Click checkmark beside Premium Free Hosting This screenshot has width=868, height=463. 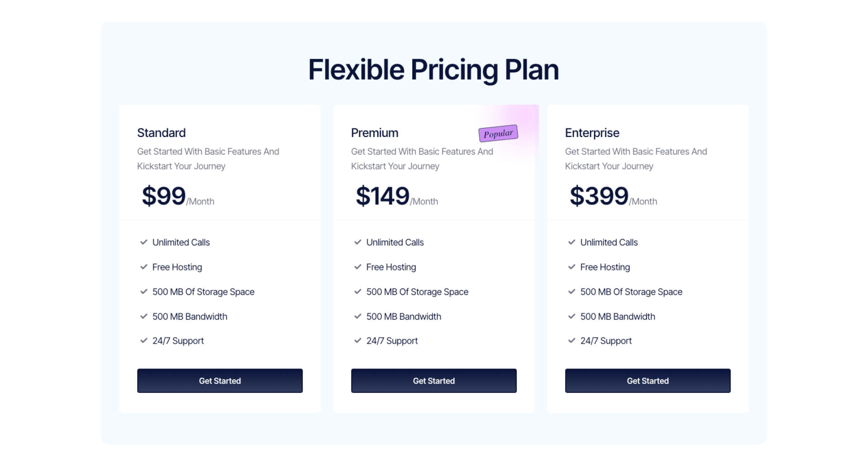[x=358, y=267]
